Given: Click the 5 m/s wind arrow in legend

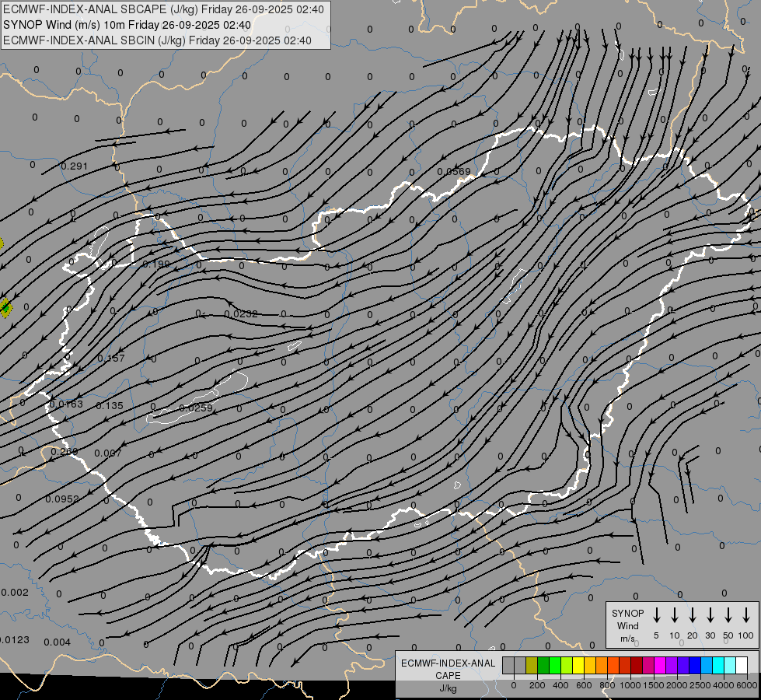Looking at the screenshot, I should point(657,615).
